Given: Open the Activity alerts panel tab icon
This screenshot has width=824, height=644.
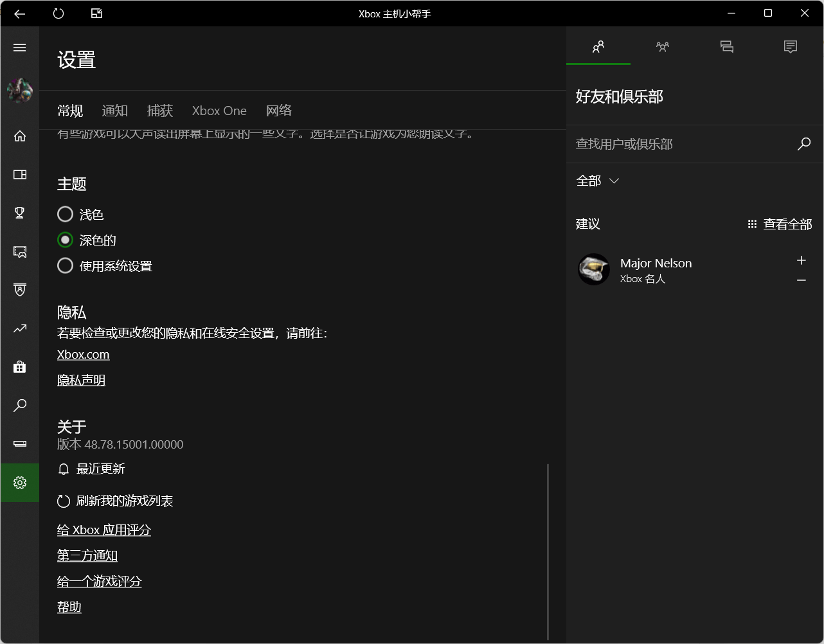Looking at the screenshot, I should coord(791,46).
